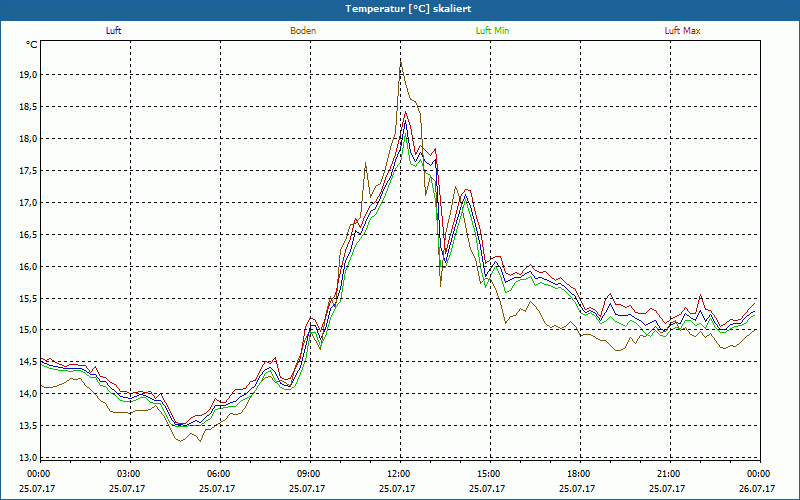Viewport: 800px width, 500px height.
Task: Click the 12:00 time label
Action: [399, 474]
